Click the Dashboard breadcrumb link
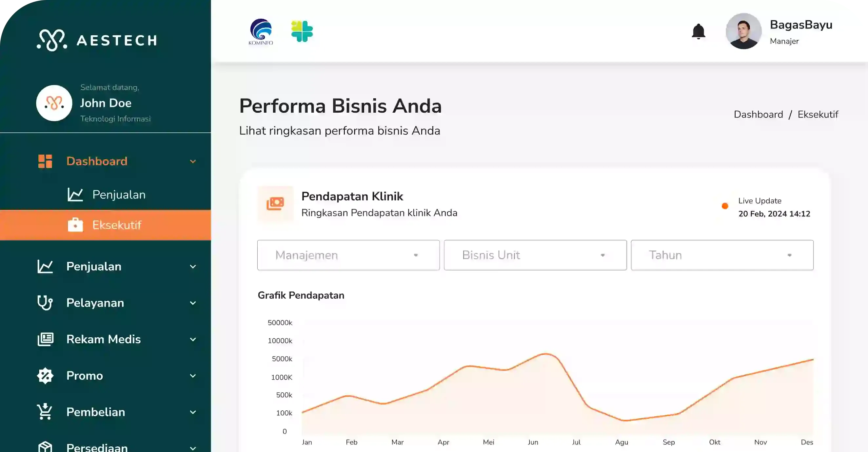Screen dimensions: 868x452 point(758,115)
